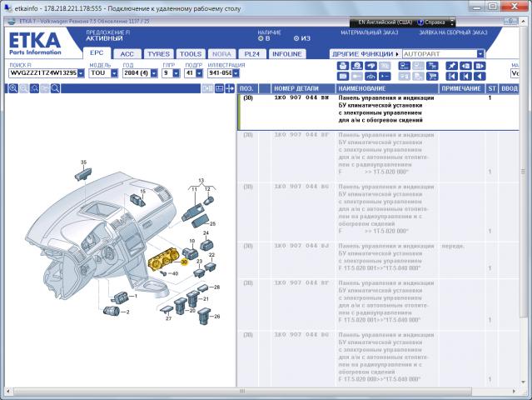Switch to the INFOLINE tab
This screenshot has width=532, height=400.
click(287, 54)
